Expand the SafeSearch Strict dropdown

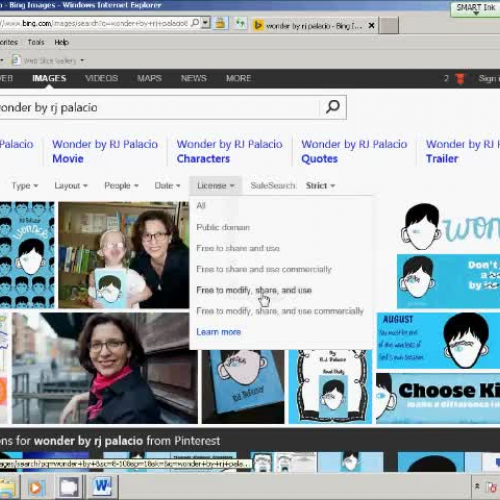point(320,186)
